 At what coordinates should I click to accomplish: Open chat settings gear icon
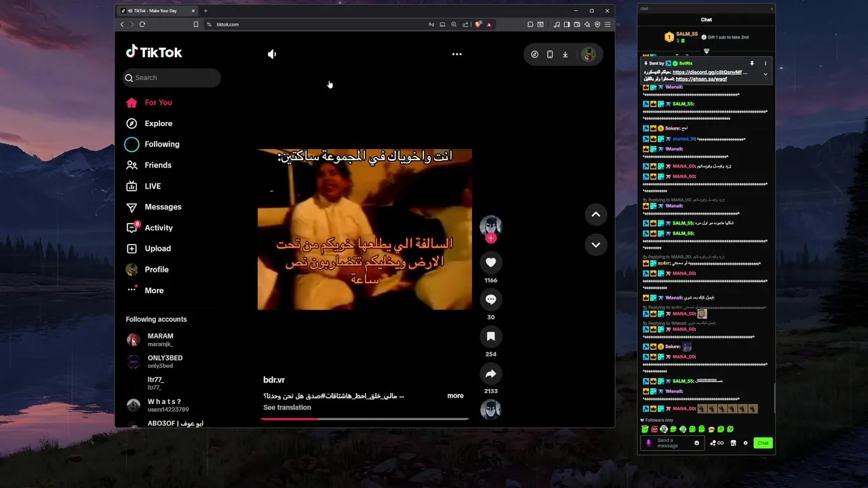pos(745,443)
